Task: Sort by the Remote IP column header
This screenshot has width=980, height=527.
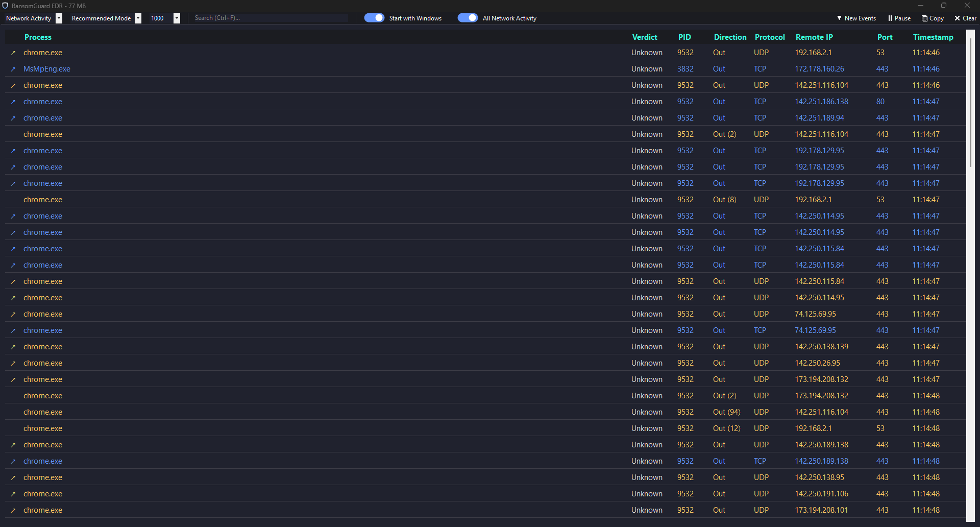Action: [x=814, y=37]
